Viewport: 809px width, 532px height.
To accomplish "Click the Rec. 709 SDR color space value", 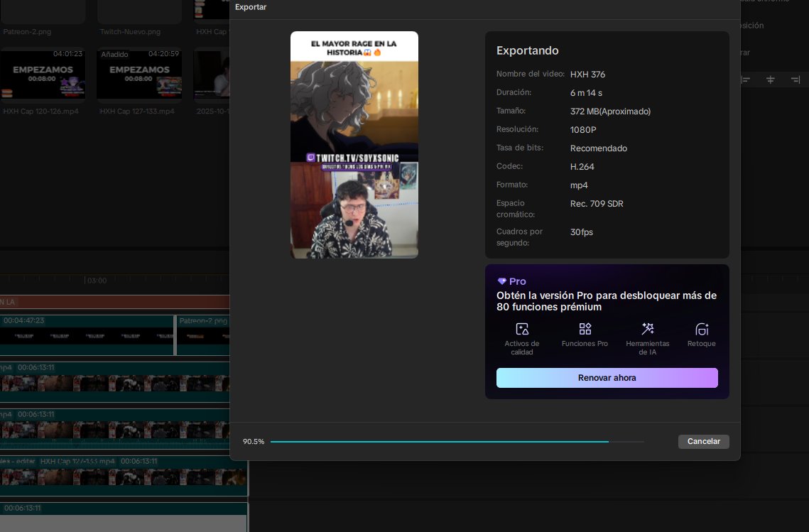I will click(597, 204).
